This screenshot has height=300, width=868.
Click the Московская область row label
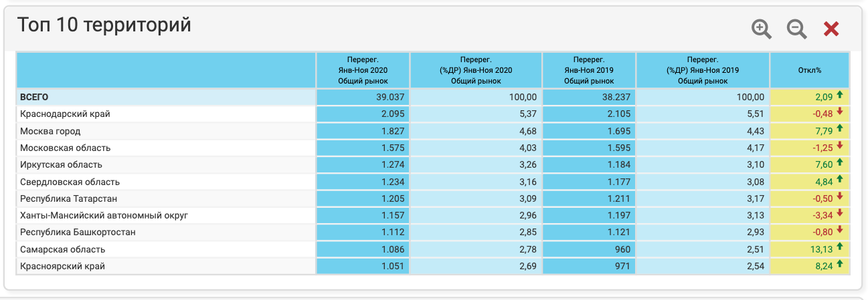65,148
